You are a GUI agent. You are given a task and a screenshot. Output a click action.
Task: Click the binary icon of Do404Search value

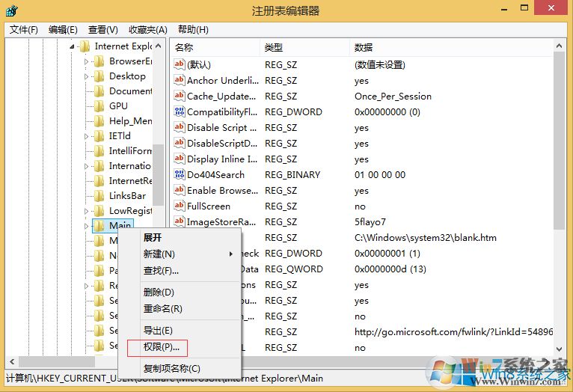pyautogui.click(x=179, y=174)
